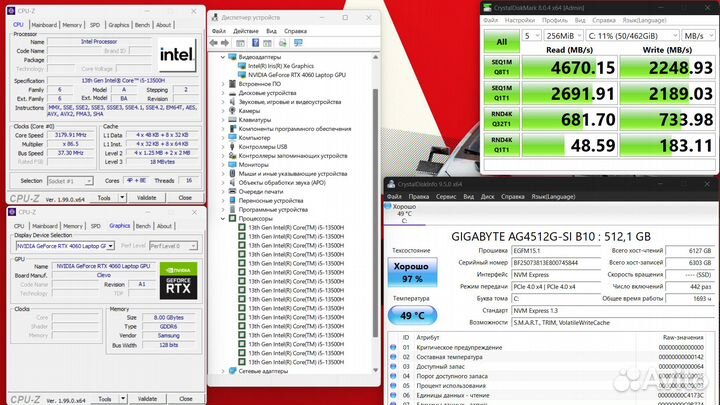
Task: Click the blue status circle for attribute 03
Action: (393, 366)
